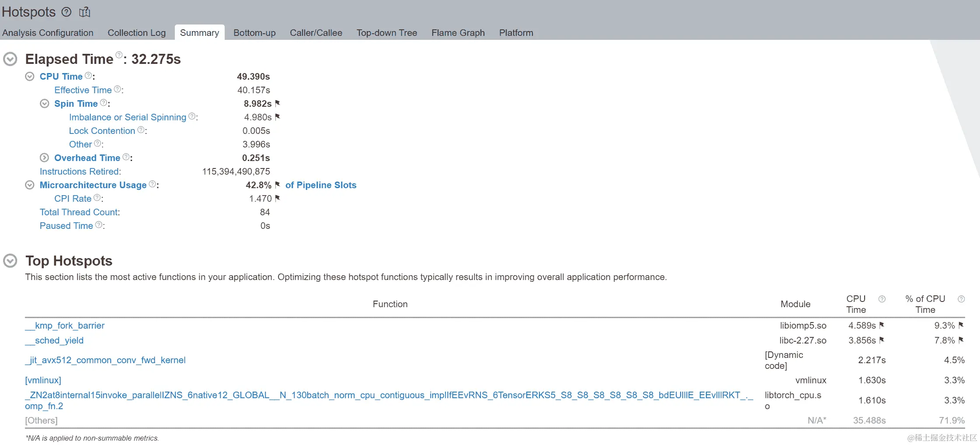The image size is (980, 445).
Task: Show help for Spin Time
Action: pyautogui.click(x=103, y=102)
